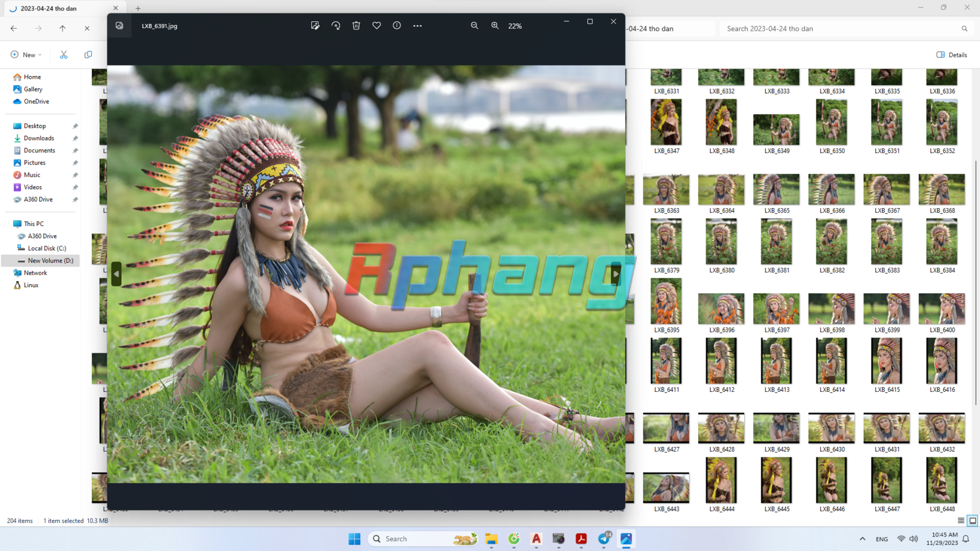Click the 22% zoom level indicator
Image resolution: width=980 pixels, height=551 pixels.
tap(515, 26)
